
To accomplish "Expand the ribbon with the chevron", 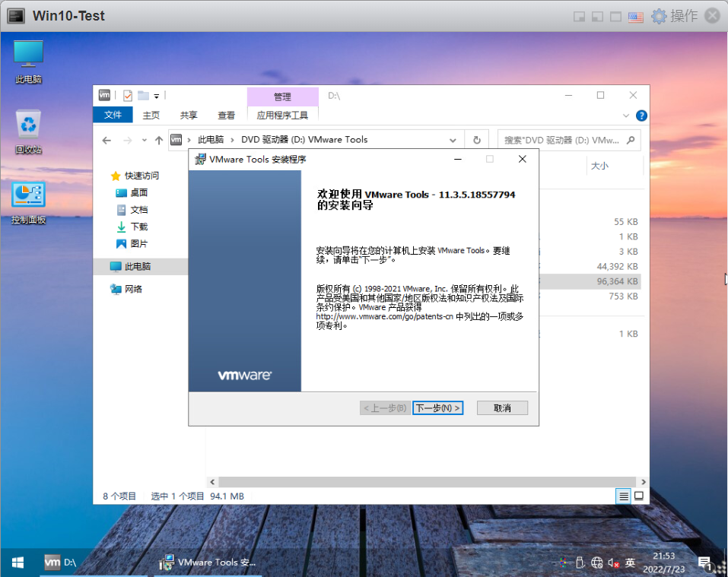I will coord(626,116).
